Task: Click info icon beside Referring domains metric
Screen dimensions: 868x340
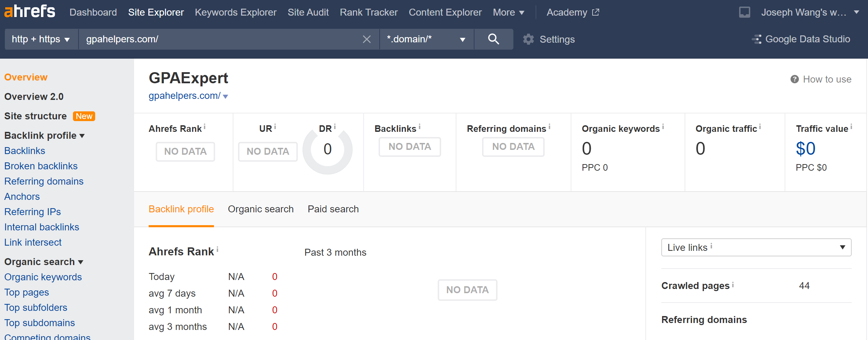Action: click(549, 127)
